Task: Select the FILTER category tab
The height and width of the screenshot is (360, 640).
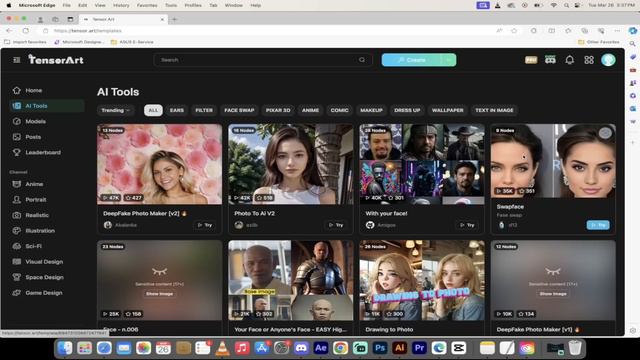Action: click(204, 110)
